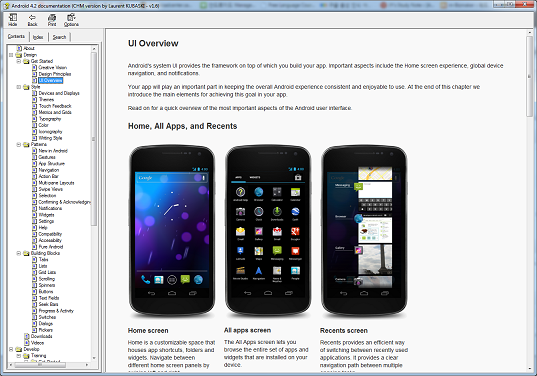This screenshot has height=376, width=537.
Task: Click the Color topic page icon
Action: [x=34, y=125]
